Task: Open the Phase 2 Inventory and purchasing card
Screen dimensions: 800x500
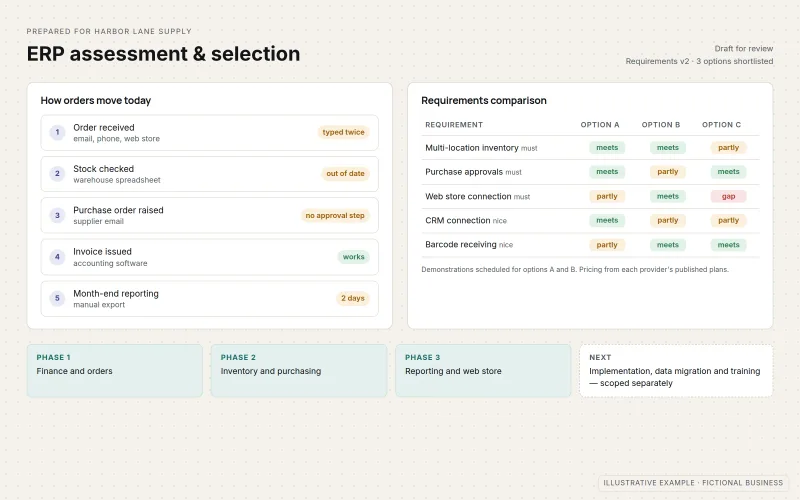Action: tap(299, 371)
